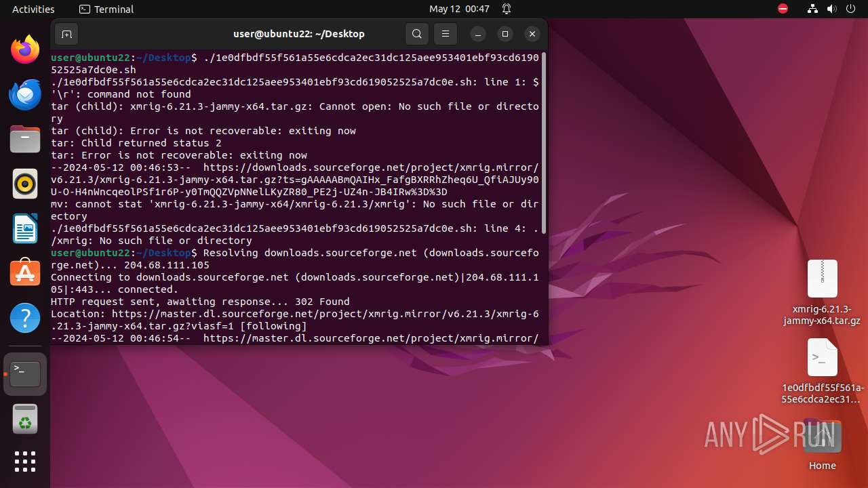Image resolution: width=868 pixels, height=488 pixels.
Task: Open Rhythmbox music player in dock
Action: point(25,184)
